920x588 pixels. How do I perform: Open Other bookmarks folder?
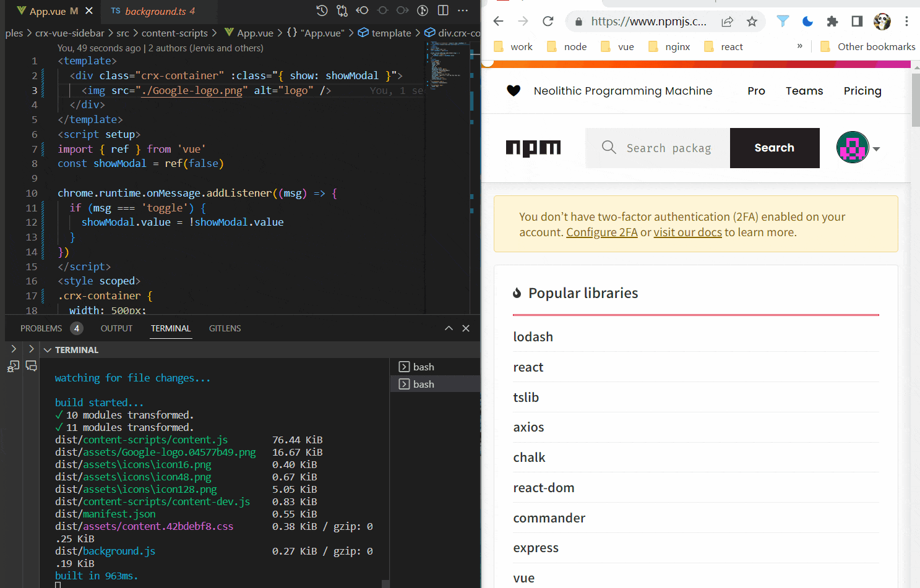pos(867,46)
